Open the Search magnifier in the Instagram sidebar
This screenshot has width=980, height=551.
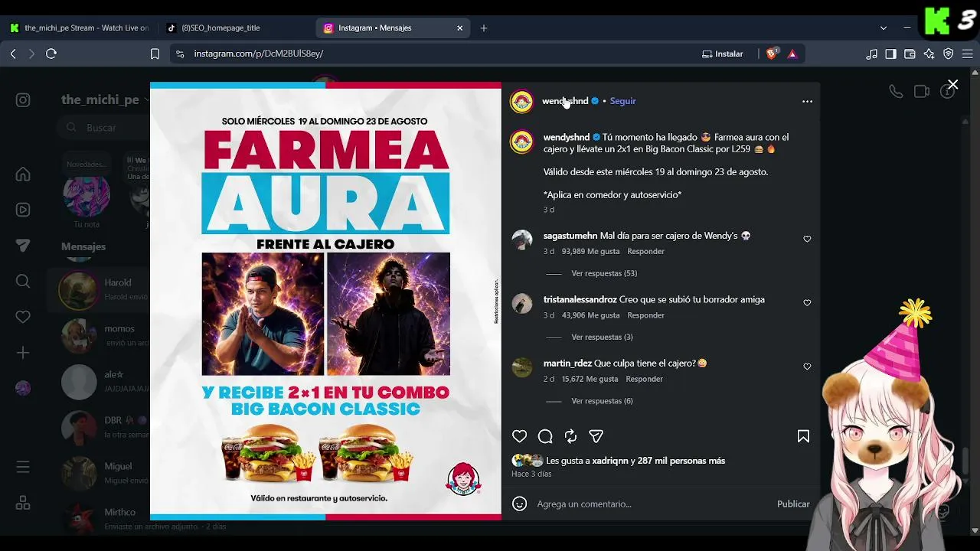[23, 282]
